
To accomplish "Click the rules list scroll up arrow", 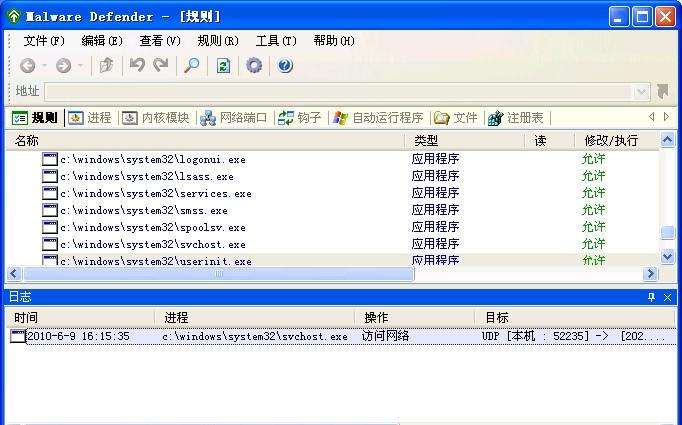I will [668, 140].
